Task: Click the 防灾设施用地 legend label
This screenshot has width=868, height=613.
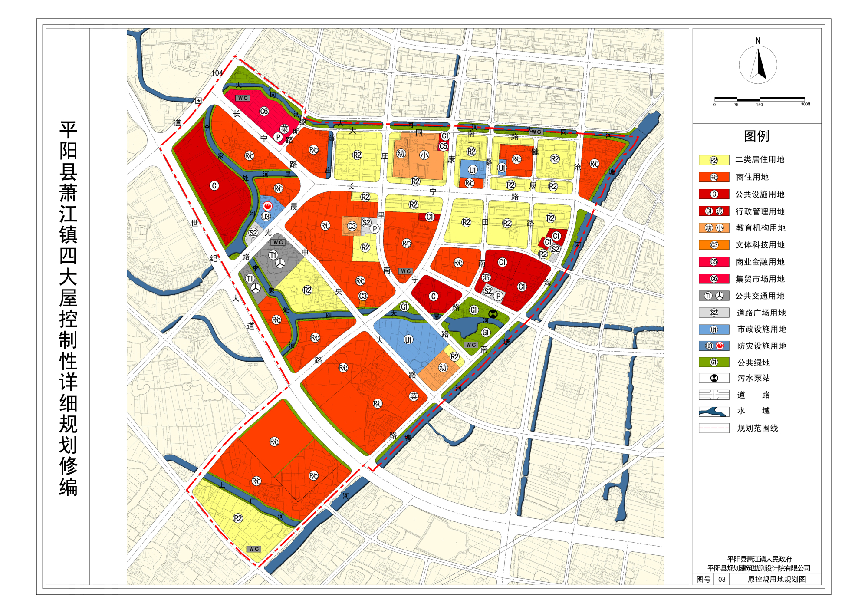Action: tap(762, 346)
